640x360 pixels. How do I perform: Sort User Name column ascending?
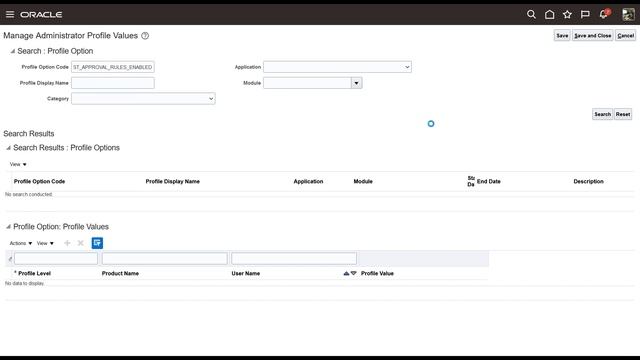pos(346,273)
